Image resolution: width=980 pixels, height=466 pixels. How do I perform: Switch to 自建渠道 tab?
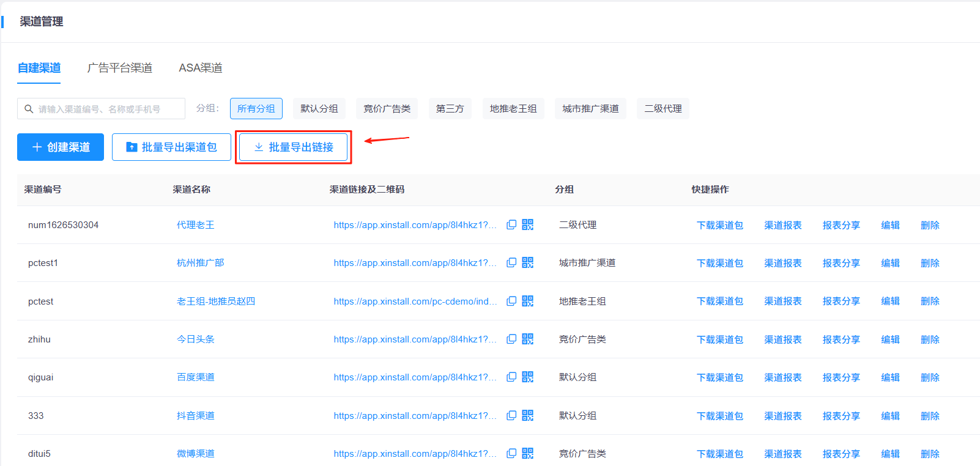tap(39, 68)
